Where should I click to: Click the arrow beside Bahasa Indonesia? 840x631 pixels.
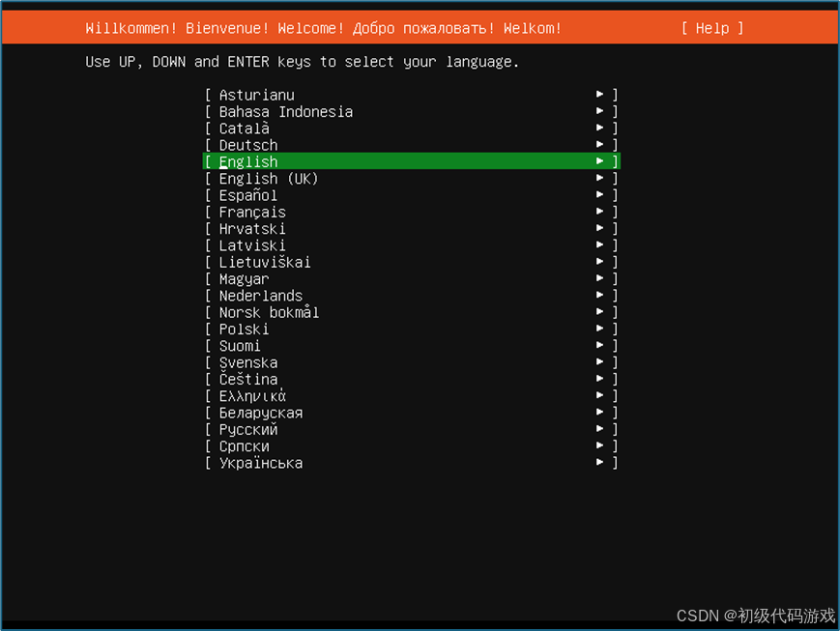point(599,111)
